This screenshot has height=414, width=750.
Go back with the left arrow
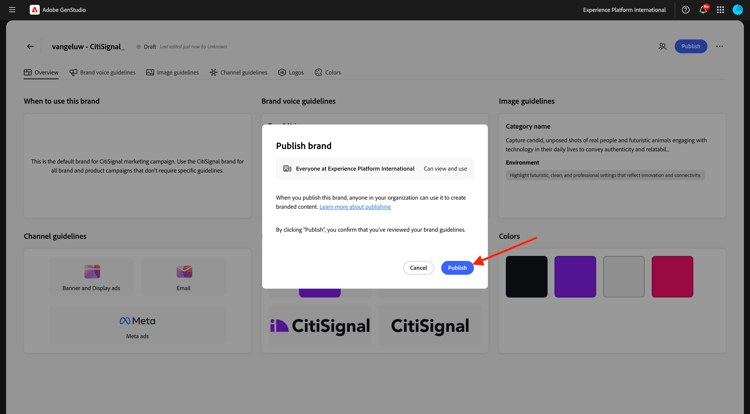click(x=30, y=46)
